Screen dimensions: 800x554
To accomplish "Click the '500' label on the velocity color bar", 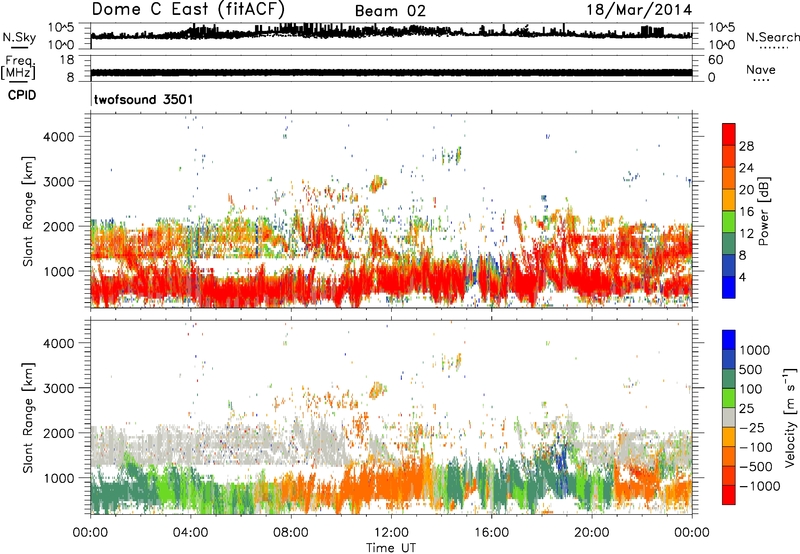I will tap(753, 369).
